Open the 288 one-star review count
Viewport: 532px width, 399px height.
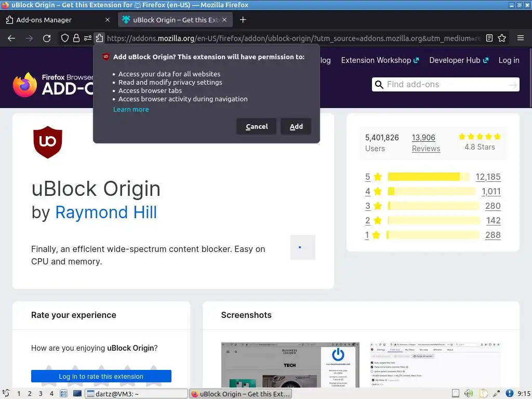point(493,235)
